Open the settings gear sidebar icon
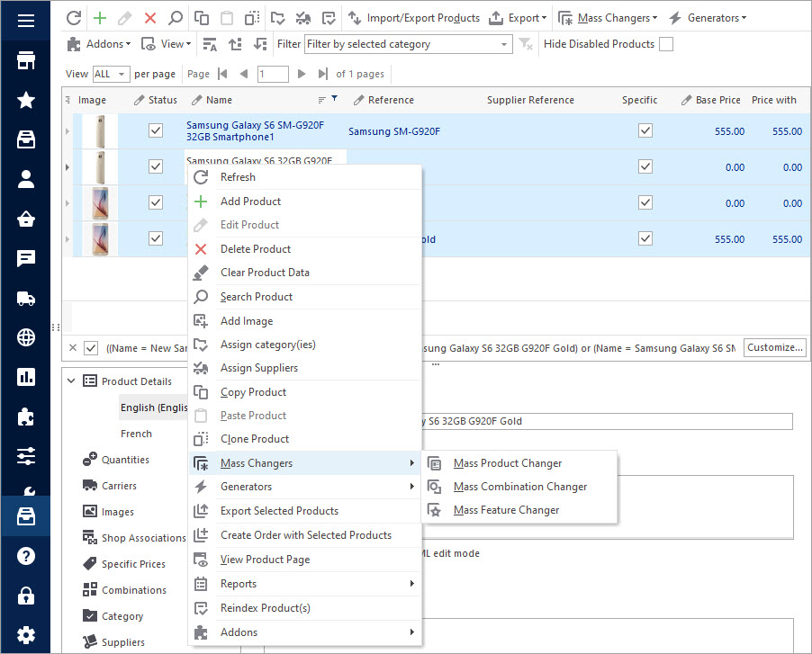This screenshot has height=654, width=812. click(26, 635)
